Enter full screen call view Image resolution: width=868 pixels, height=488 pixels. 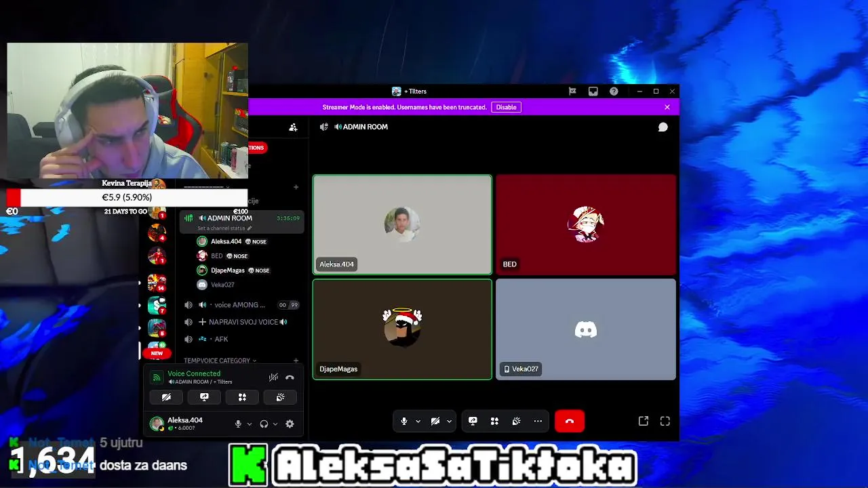[x=665, y=421]
